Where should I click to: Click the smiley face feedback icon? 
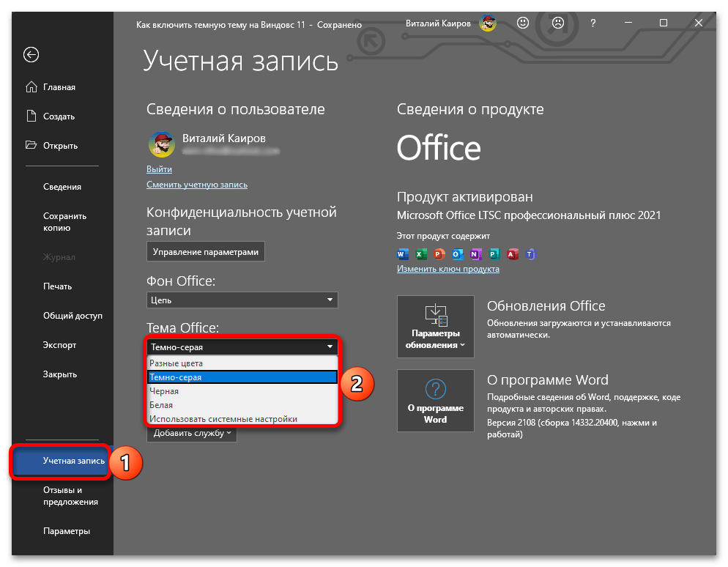[523, 23]
